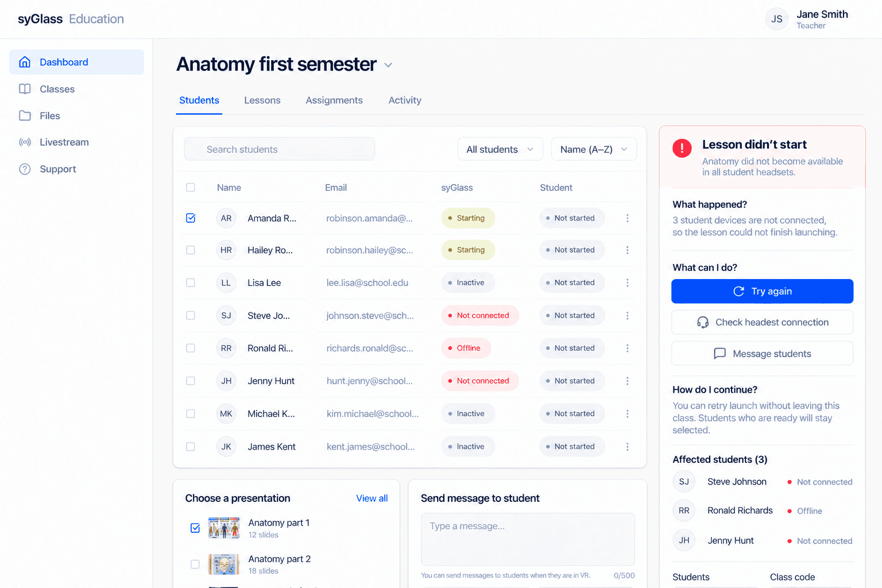Open more options for Michael K... row

[x=627, y=414]
